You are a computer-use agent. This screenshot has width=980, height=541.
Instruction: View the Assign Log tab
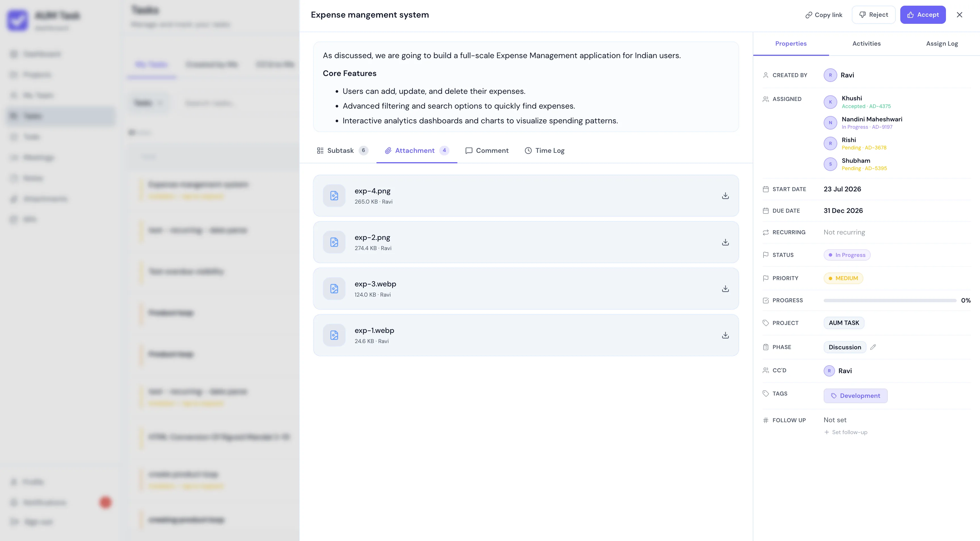[x=942, y=44]
